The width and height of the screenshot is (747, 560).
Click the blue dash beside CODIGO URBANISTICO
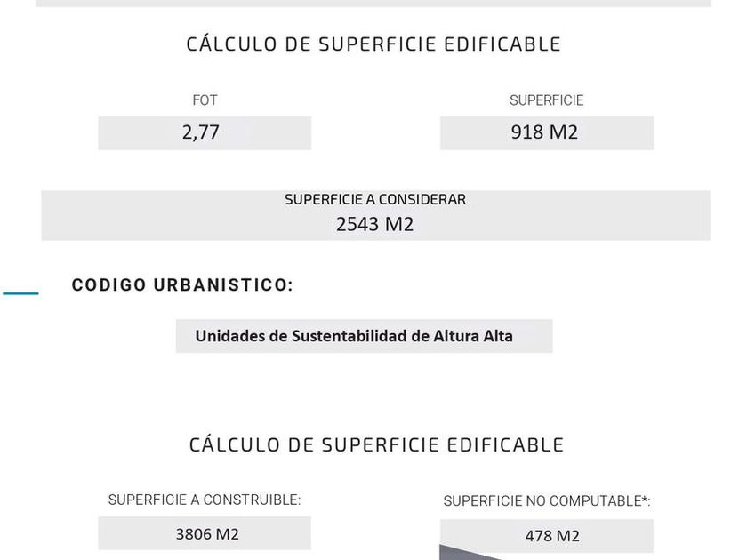click(20, 292)
